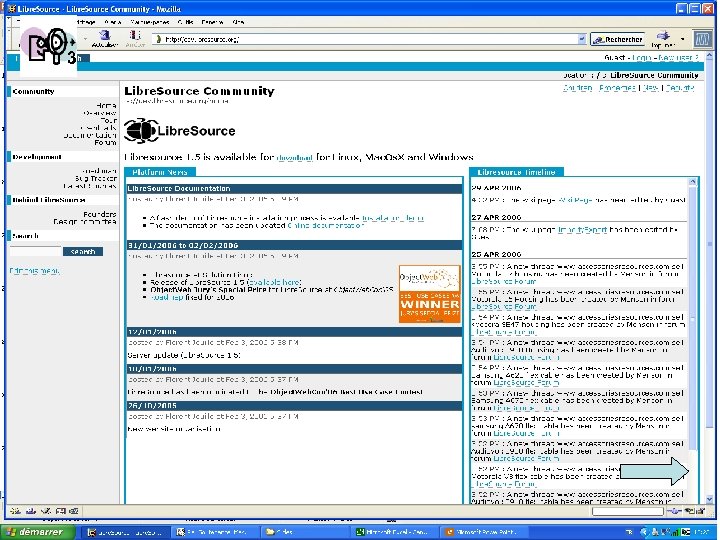Image resolution: width=720 pixels, height=540 pixels.
Task: Open Tour in the sidebar
Action: coord(109,120)
